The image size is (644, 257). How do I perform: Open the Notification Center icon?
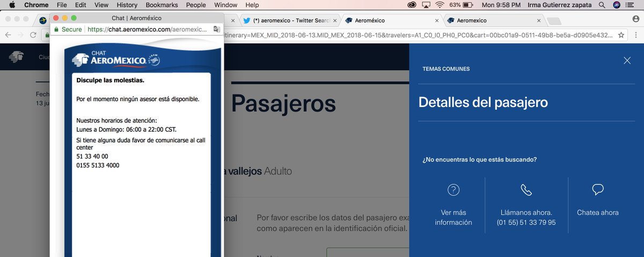[631, 5]
